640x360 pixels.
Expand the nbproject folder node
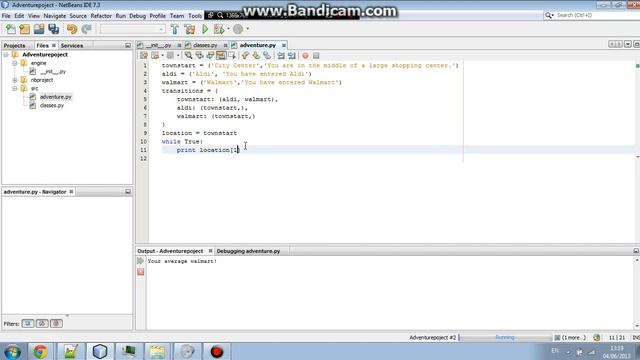point(15,80)
